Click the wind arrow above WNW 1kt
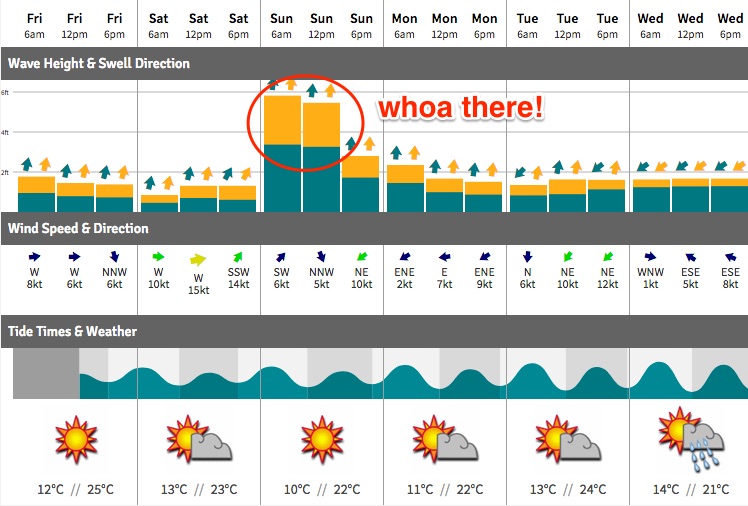 pyautogui.click(x=650, y=257)
